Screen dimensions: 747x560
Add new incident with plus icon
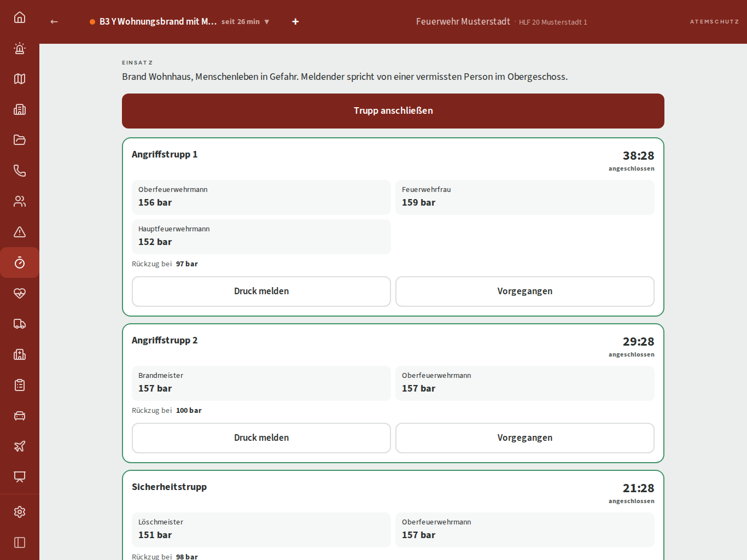pos(295,21)
